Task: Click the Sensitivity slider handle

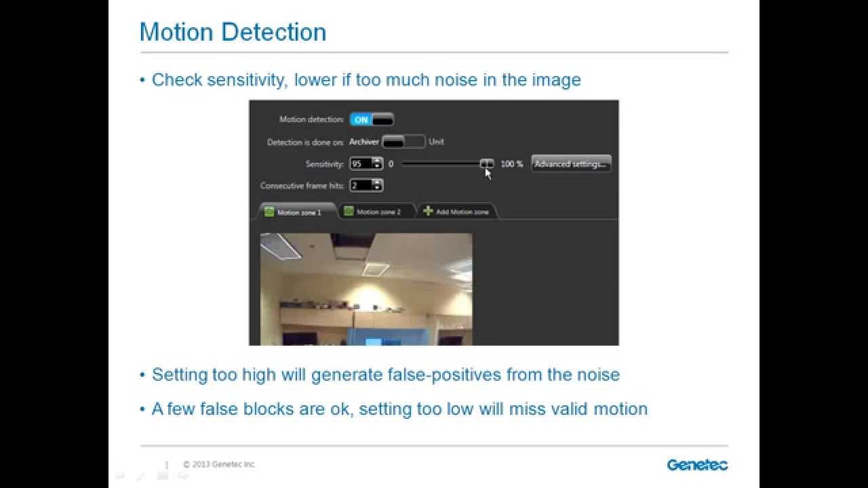Action: click(x=487, y=163)
